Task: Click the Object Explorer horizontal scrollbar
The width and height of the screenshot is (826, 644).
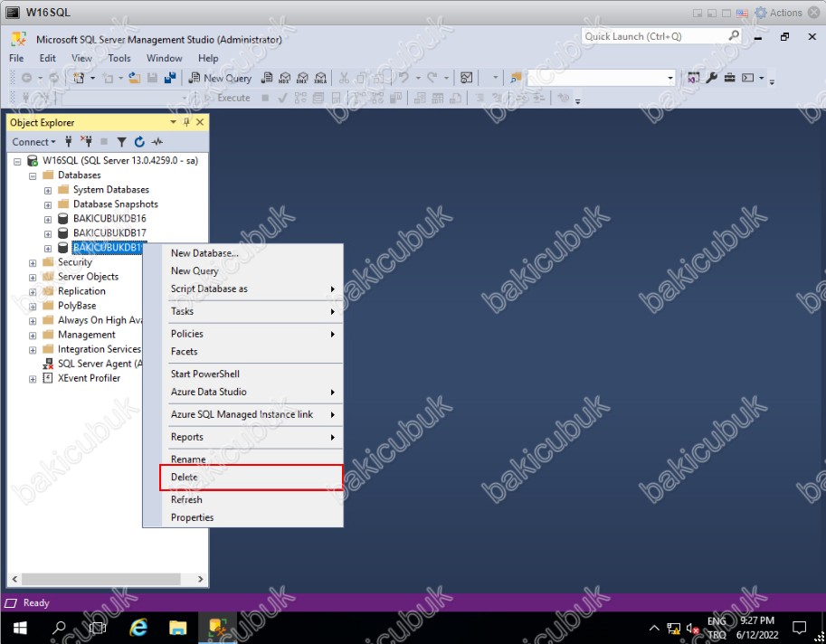Action: pyautogui.click(x=101, y=579)
